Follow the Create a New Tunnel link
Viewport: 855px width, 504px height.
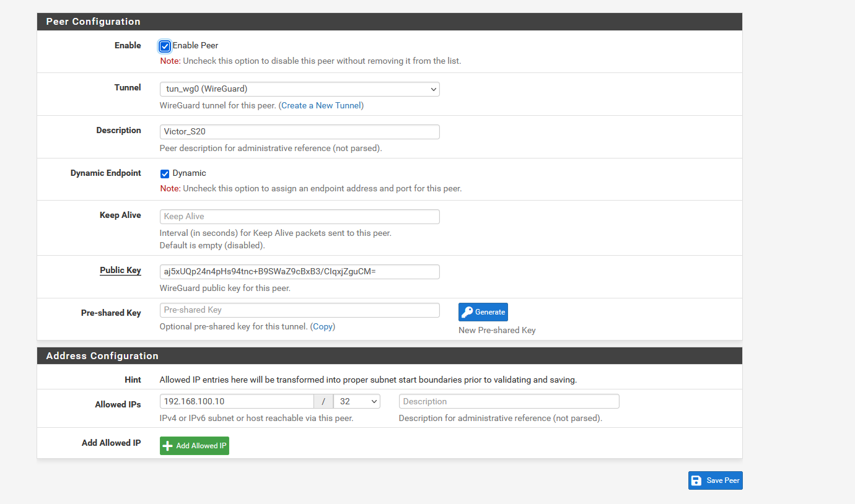(x=321, y=105)
